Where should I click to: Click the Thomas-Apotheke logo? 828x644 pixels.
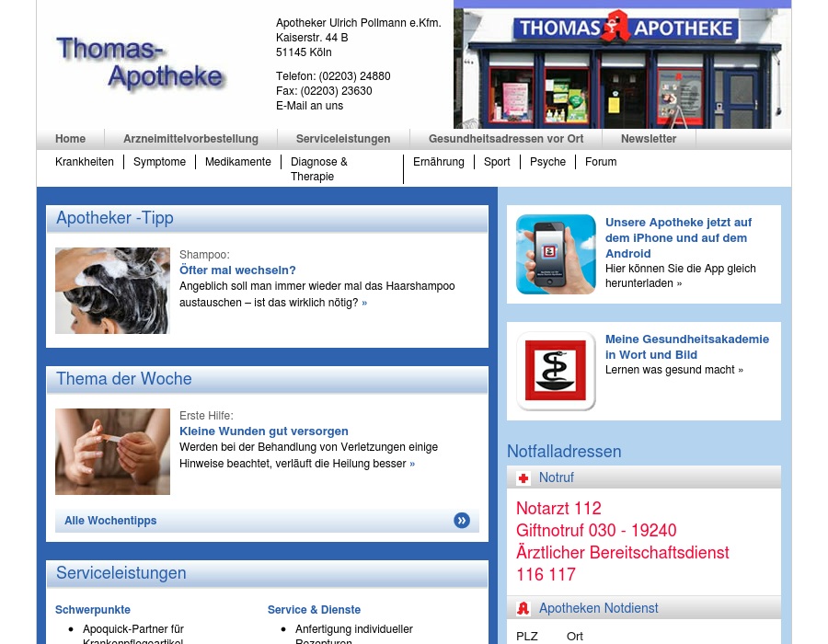[x=140, y=63]
